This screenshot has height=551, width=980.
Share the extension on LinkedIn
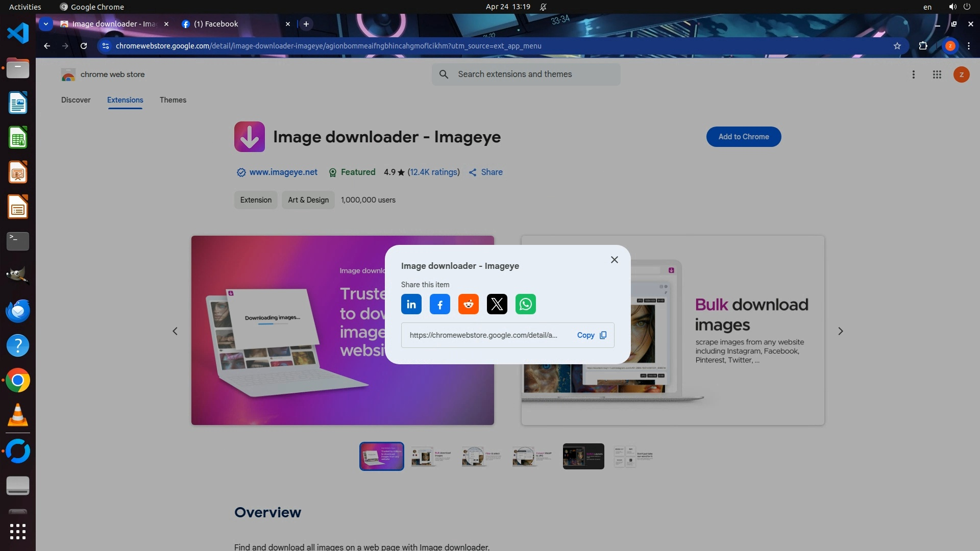pos(411,305)
